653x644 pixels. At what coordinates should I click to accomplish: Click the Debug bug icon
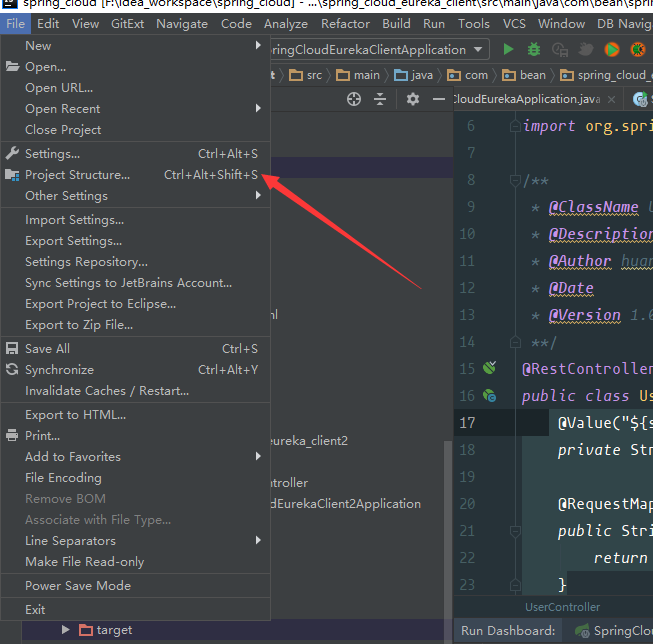click(534, 50)
